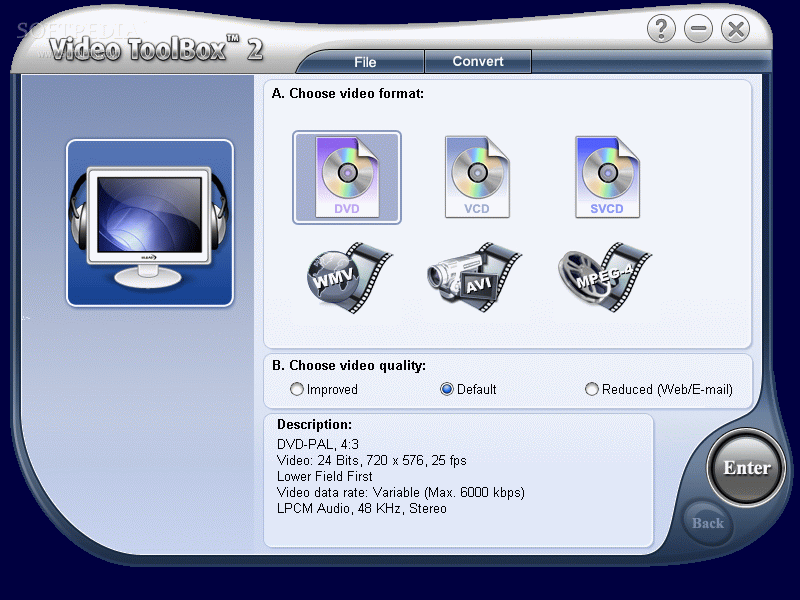Click the 'A. Choose video format:' heading
This screenshot has width=800, height=600.
pos(348,93)
